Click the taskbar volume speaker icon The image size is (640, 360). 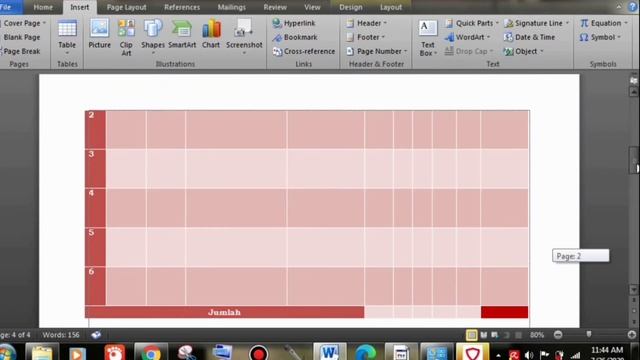(x=529, y=355)
